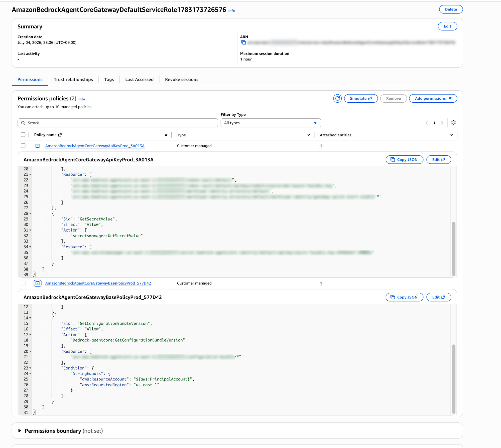
Task: Open Policy name external link icon
Action: 60,135
